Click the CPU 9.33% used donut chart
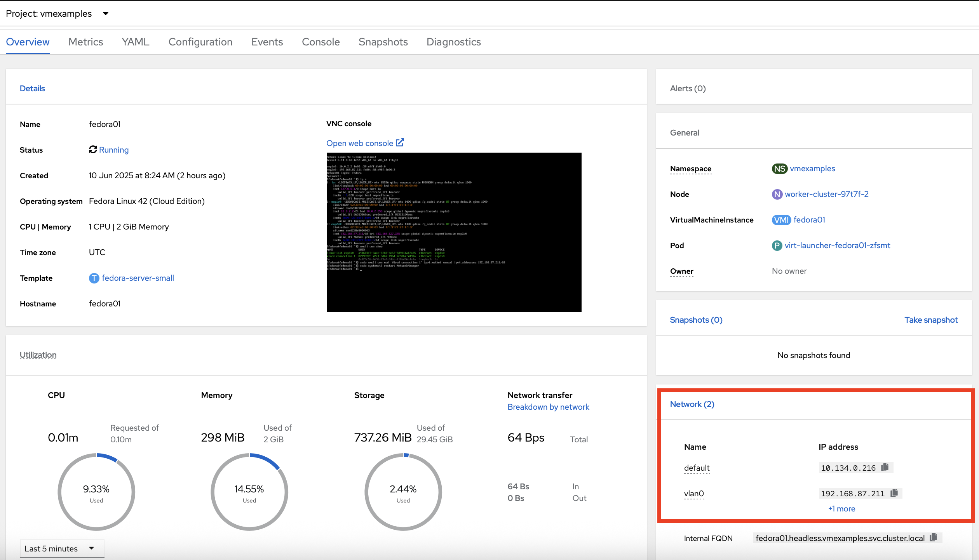The width and height of the screenshot is (979, 560). 96,492
